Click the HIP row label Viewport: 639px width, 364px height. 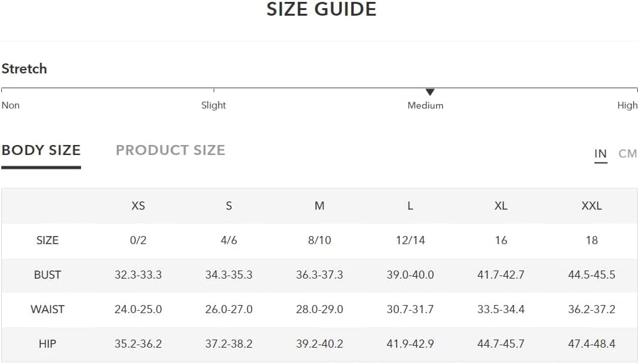pyautogui.click(x=47, y=344)
